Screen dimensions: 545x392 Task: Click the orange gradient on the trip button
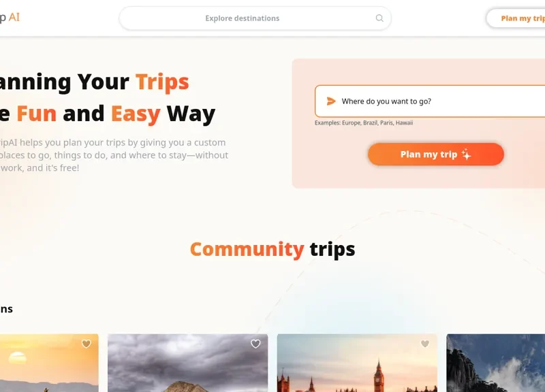[x=435, y=154]
